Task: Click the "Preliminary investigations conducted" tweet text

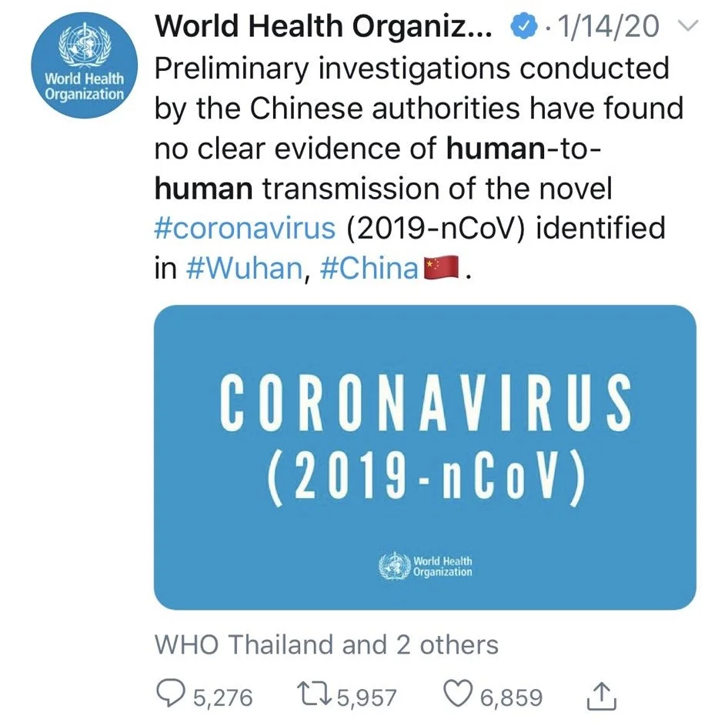Action: 412,69
